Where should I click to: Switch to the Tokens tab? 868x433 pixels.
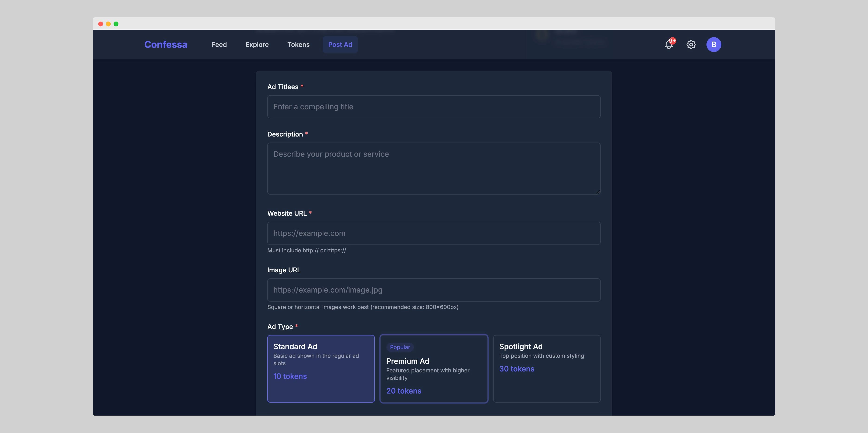click(x=298, y=45)
